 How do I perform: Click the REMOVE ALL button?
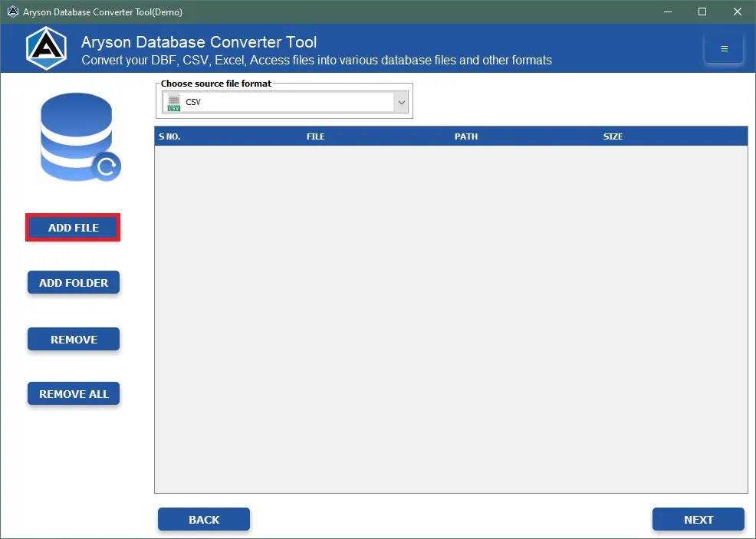click(x=74, y=393)
